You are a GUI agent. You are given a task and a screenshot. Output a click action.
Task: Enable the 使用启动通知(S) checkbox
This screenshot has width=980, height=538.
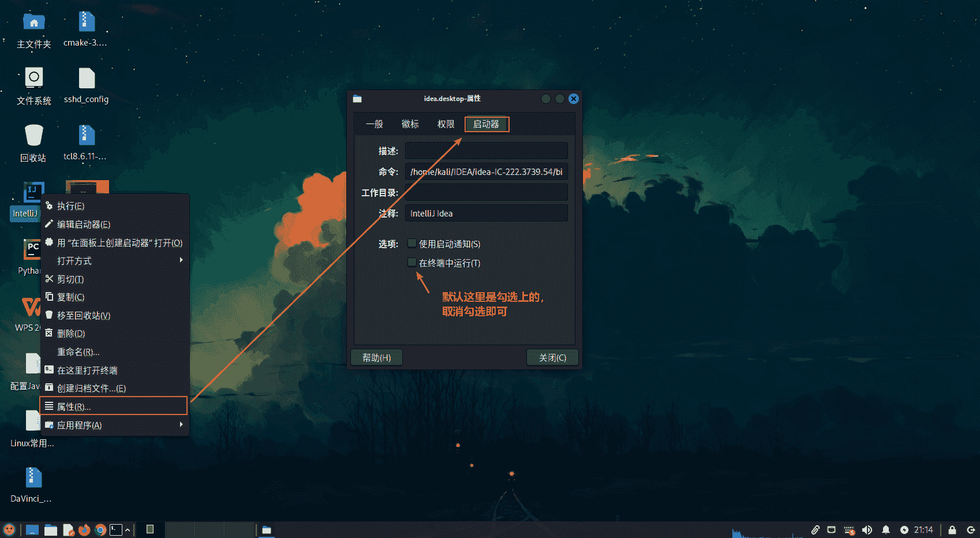click(412, 244)
